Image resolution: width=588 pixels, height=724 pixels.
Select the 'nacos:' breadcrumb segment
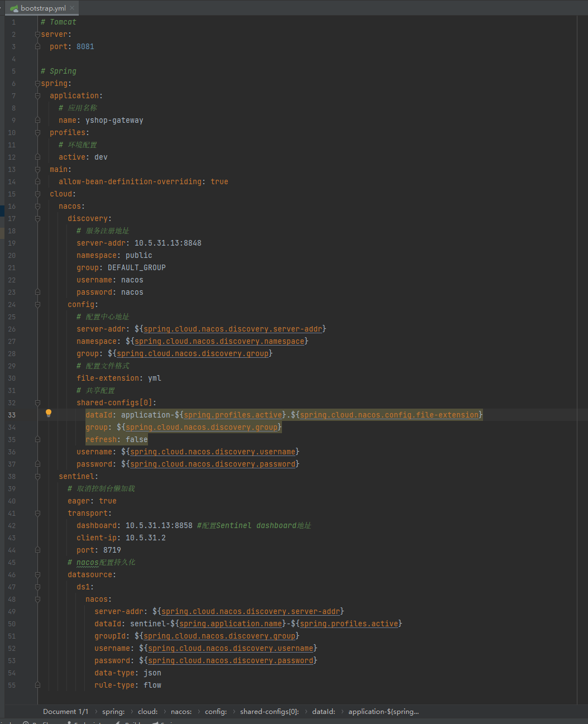click(181, 712)
